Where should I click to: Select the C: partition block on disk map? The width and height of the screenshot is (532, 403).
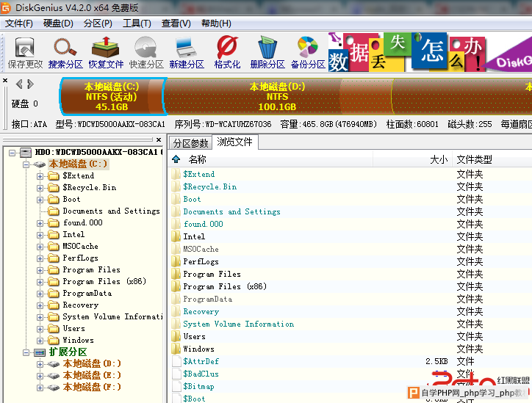112,97
